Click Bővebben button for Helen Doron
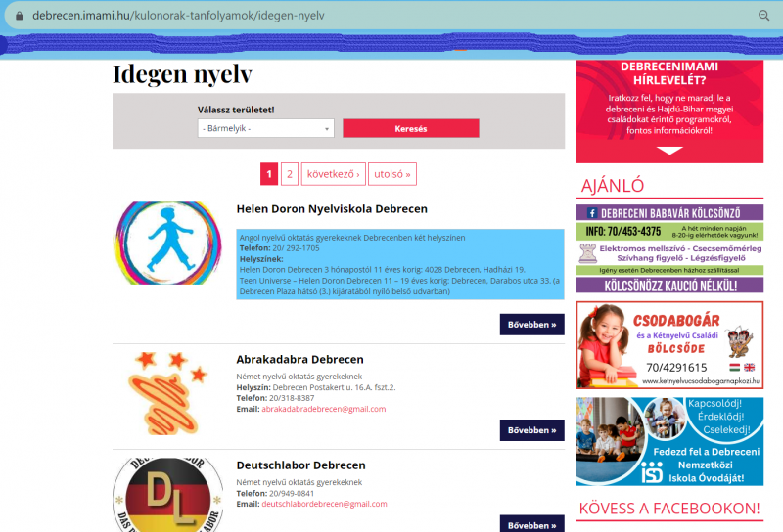Image resolution: width=783 pixels, height=532 pixels. click(531, 325)
